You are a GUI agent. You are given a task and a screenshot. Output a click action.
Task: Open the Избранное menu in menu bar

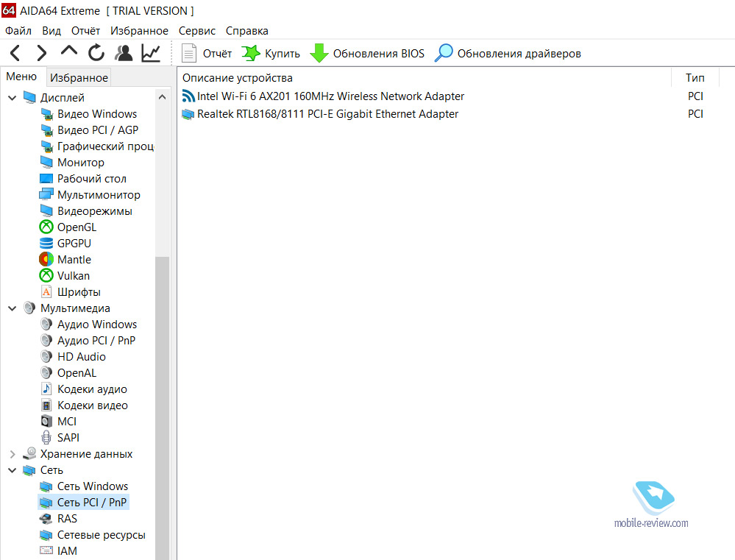coord(139,31)
